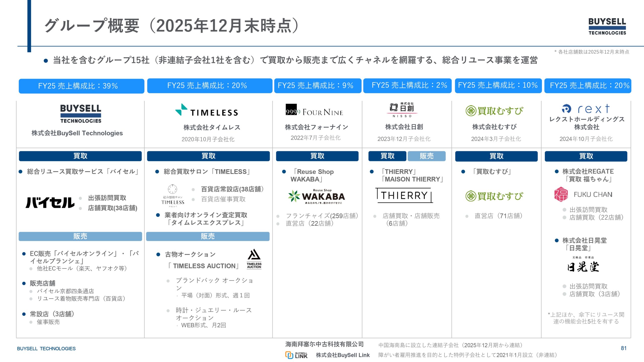Click the BuySell Technologies logo in the top-right corner
This screenshot has width=644, height=362.
click(607, 27)
